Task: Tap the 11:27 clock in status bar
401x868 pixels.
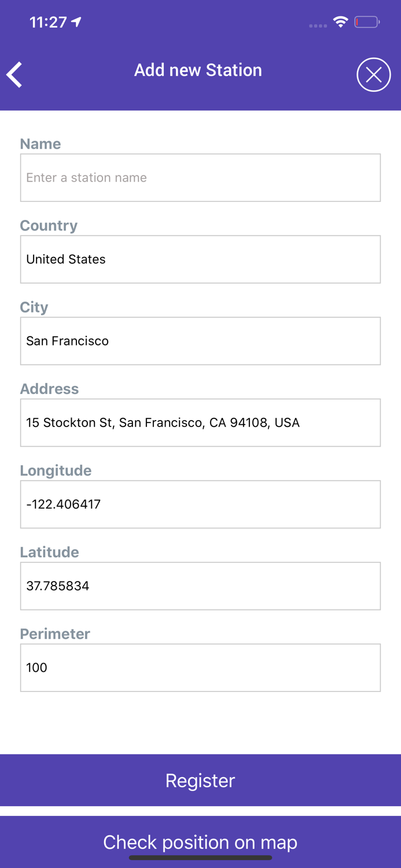Action: point(48,22)
